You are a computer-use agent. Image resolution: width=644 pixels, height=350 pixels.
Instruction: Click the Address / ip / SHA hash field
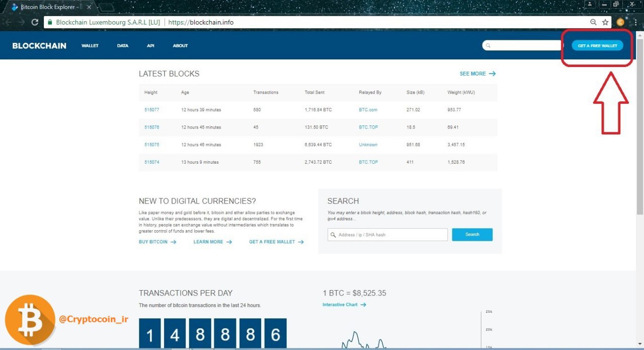387,235
